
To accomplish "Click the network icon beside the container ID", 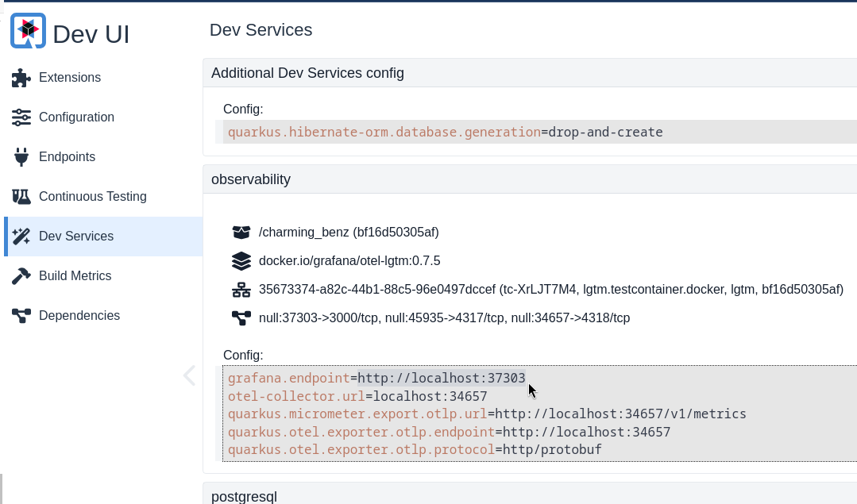I will (x=241, y=289).
